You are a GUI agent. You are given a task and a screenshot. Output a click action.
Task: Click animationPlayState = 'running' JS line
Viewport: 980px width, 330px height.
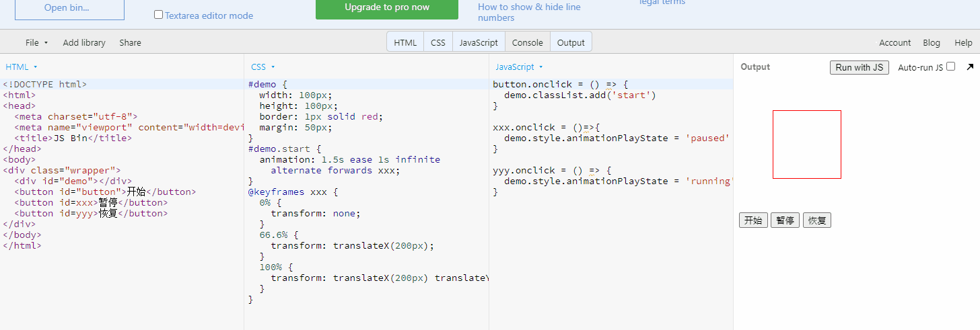pos(618,181)
